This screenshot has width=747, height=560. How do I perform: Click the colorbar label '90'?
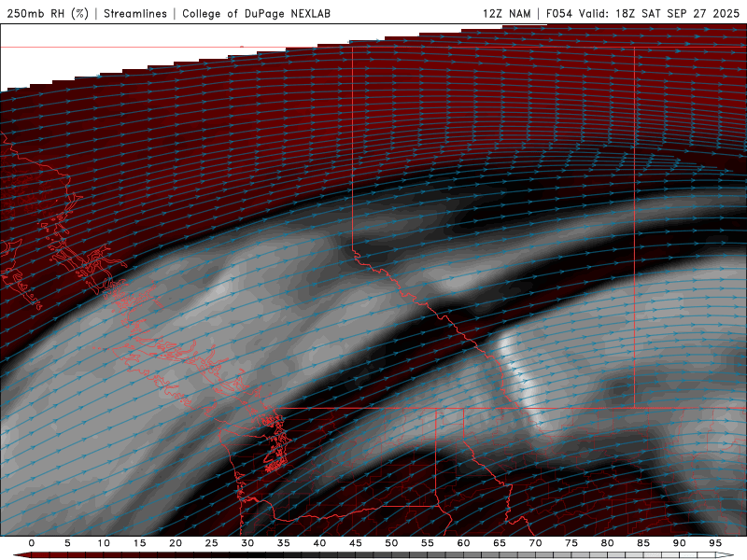679,543
